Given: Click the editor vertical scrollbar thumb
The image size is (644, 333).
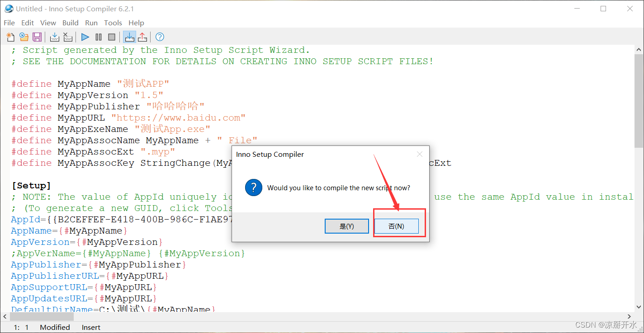Looking at the screenshot, I should (x=639, y=101).
